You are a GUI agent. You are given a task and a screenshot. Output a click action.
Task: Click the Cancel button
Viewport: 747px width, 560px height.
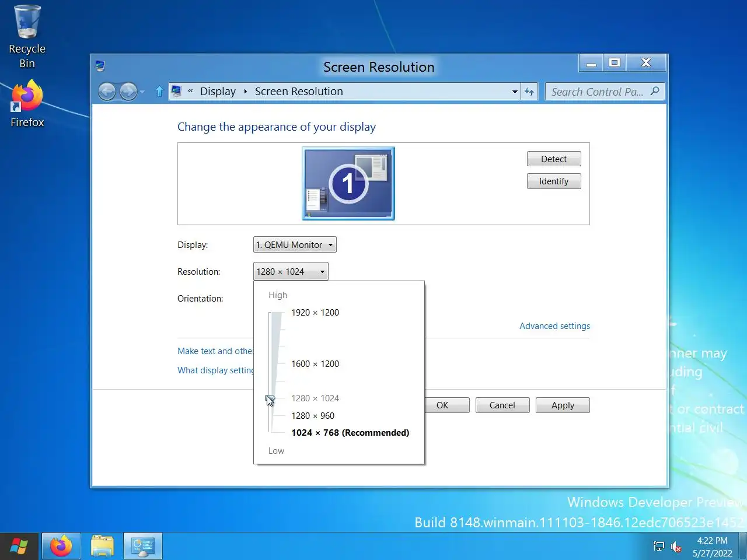coord(502,405)
